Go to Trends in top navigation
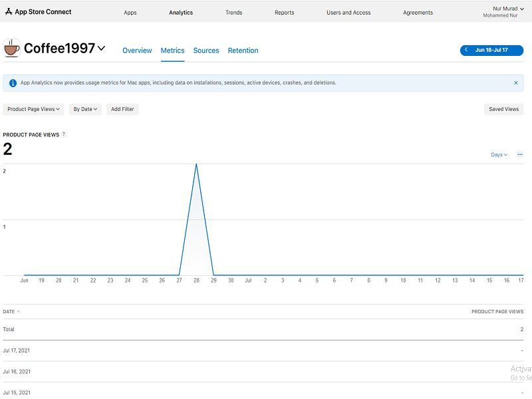This screenshot has height=399, width=532. (233, 13)
